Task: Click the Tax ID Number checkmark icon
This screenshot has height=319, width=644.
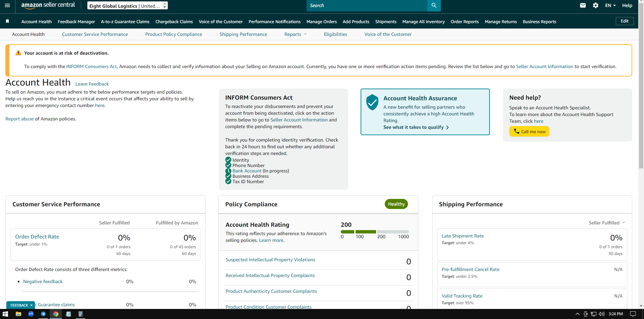Action: coord(228,181)
